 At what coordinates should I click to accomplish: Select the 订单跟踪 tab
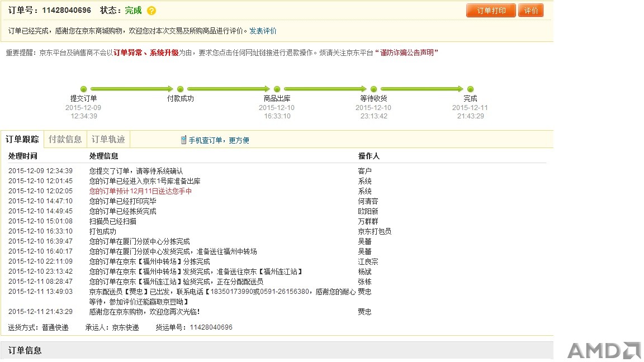click(22, 139)
